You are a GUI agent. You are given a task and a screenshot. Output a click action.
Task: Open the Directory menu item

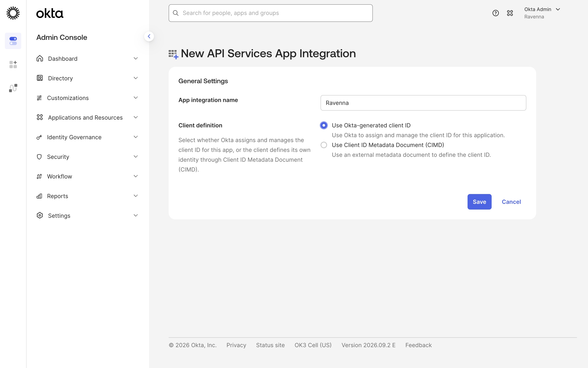point(87,78)
